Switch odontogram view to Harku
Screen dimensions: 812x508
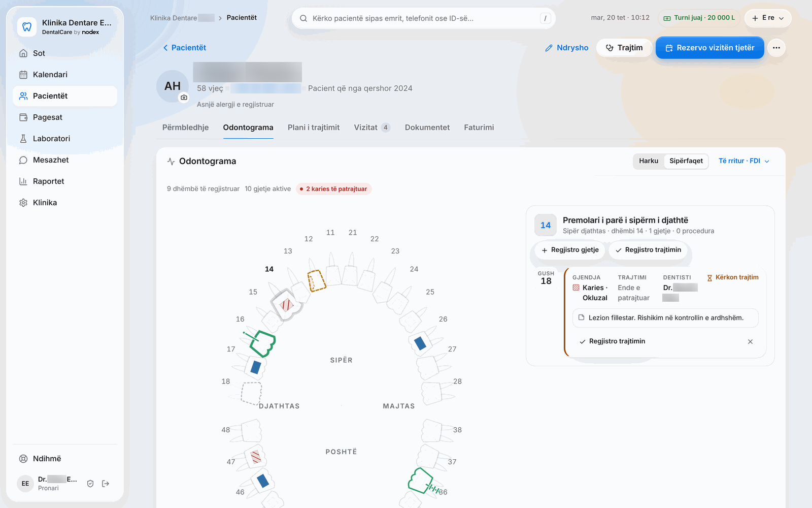649,161
